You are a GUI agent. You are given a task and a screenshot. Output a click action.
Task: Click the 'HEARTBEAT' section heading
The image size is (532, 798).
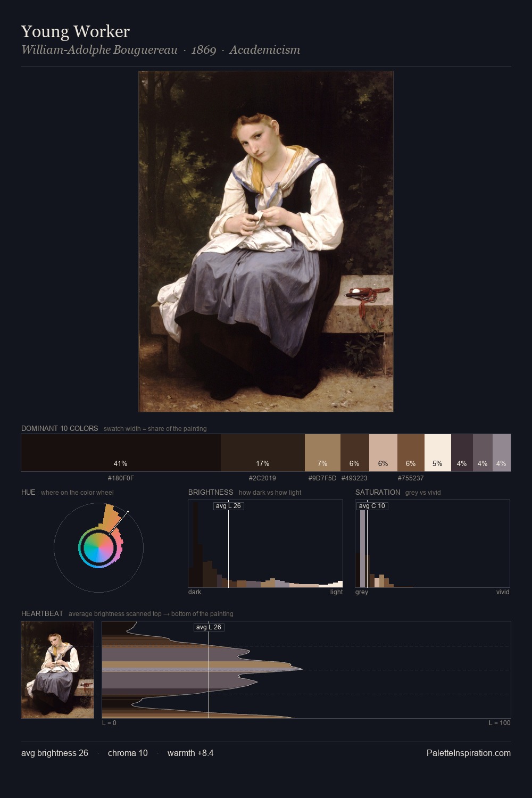(42, 613)
